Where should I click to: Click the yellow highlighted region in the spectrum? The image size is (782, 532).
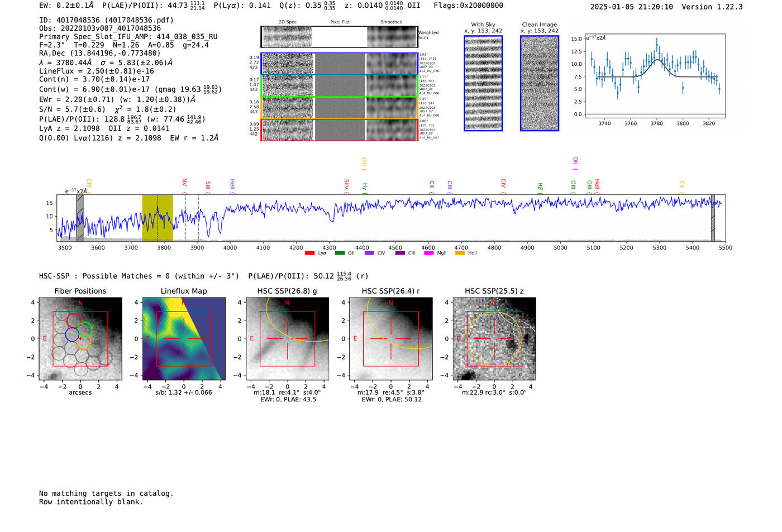(158, 218)
